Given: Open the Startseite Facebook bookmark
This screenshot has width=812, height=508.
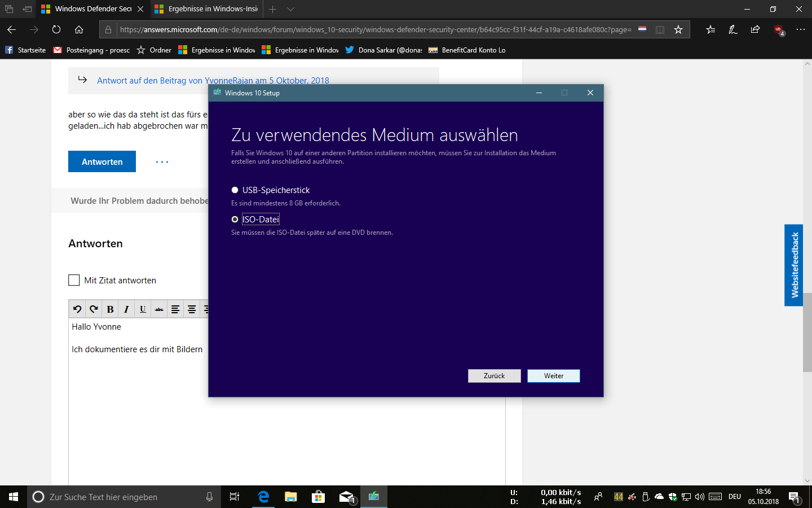Looking at the screenshot, I should tap(25, 50).
